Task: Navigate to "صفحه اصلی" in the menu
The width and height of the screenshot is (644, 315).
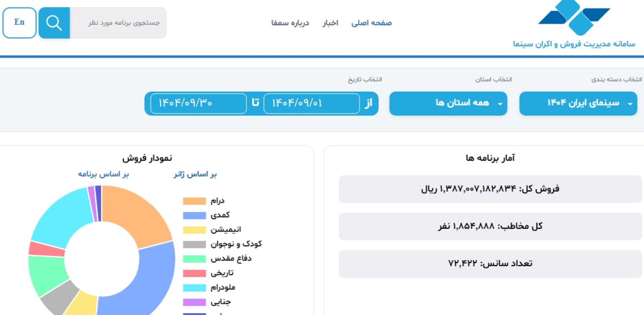Action: [372, 23]
